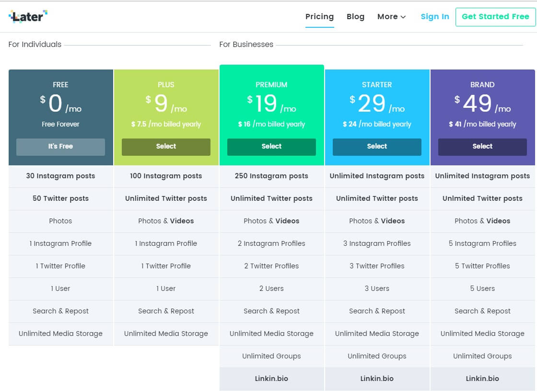537x392 pixels.
Task: Select the Plus plan
Action: pos(166,147)
